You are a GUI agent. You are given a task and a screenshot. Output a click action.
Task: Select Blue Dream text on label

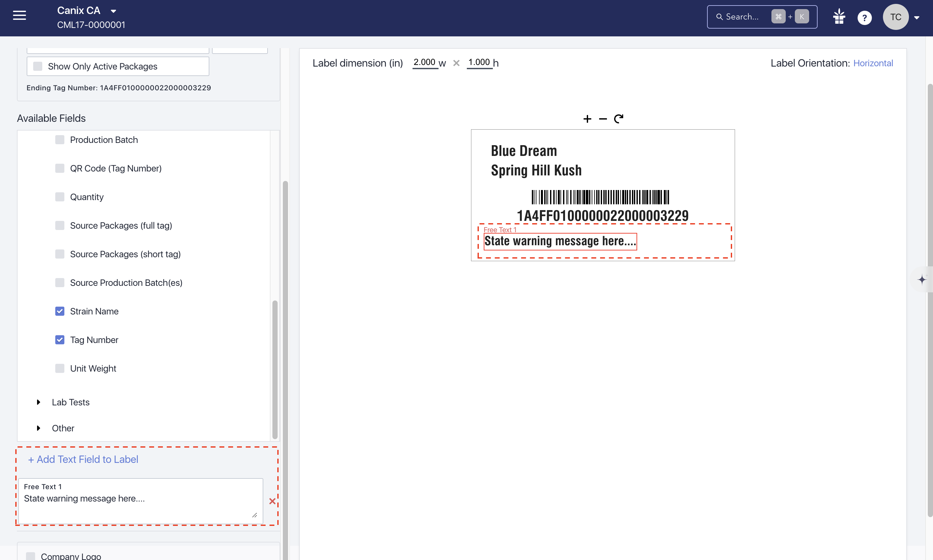point(524,151)
